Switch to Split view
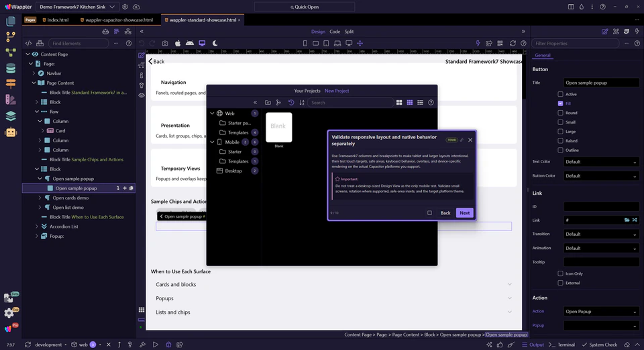This screenshot has width=644, height=350. 349,32
